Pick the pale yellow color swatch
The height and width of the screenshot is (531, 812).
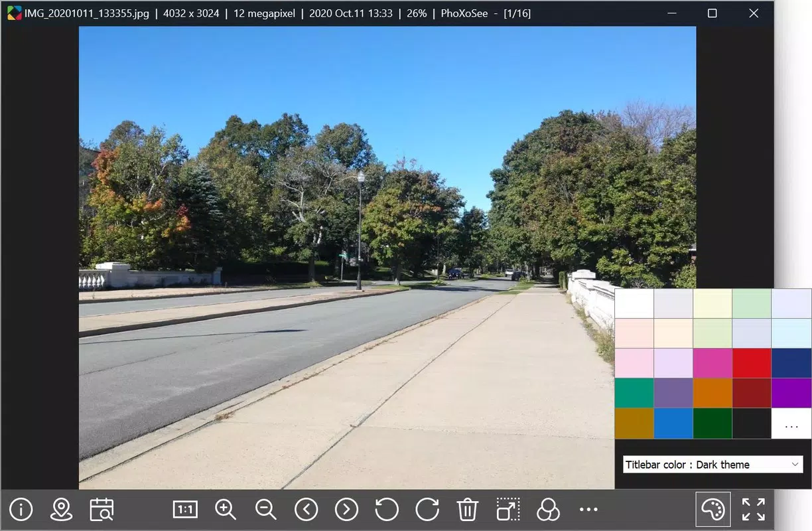[712, 303]
